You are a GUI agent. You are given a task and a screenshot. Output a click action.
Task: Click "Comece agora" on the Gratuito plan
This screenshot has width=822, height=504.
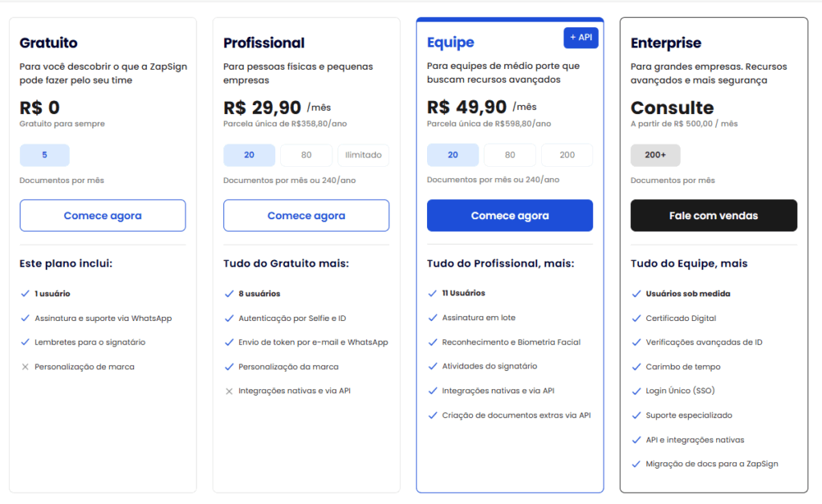pyautogui.click(x=102, y=215)
